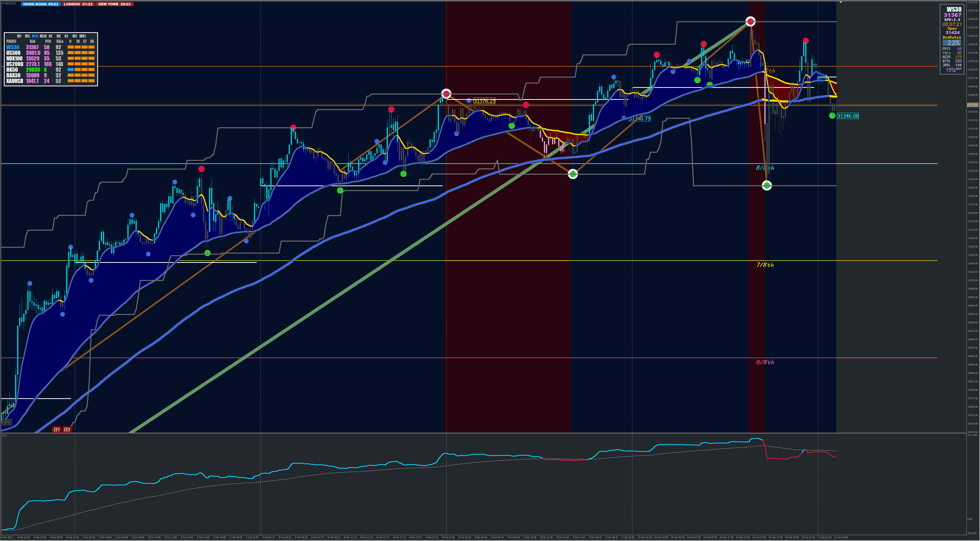Switch to the H4 timeframe
This screenshot has height=541, width=980.
[x=59, y=36]
